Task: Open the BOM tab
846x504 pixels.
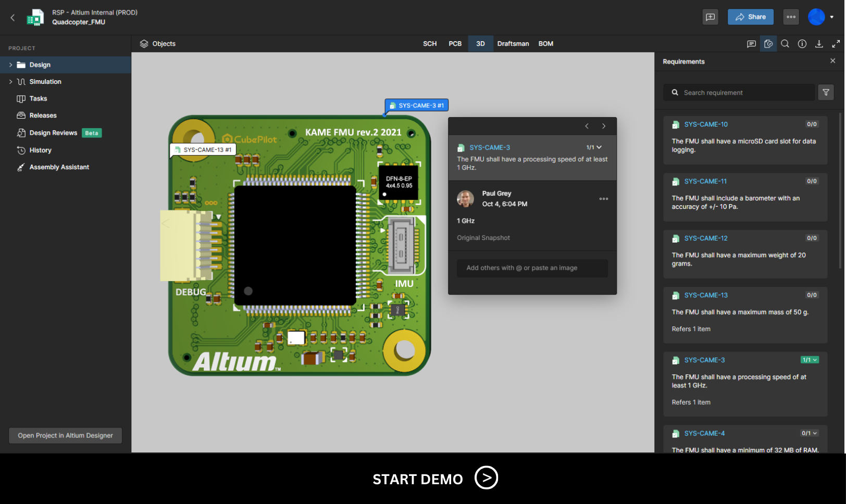Action: 546,44
